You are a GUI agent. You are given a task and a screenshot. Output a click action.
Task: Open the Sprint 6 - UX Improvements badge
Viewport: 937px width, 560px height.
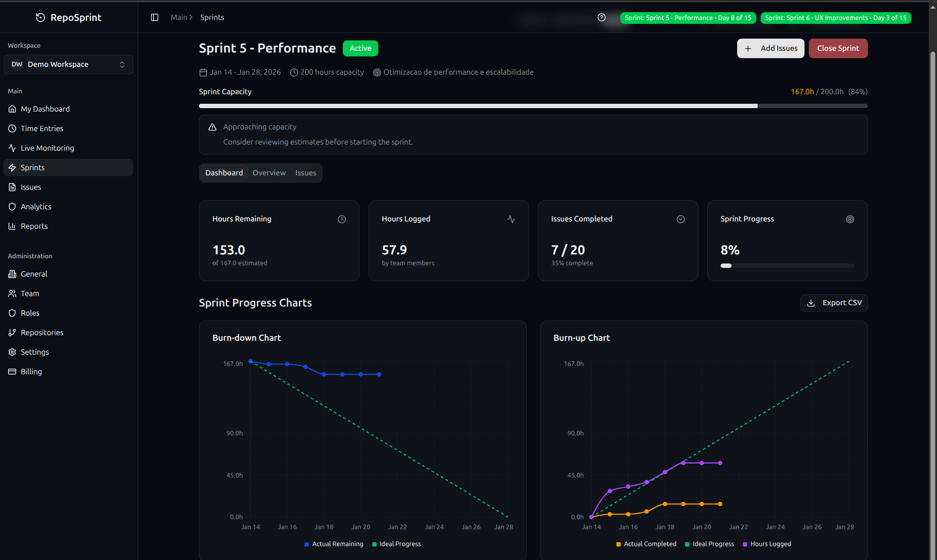click(835, 18)
